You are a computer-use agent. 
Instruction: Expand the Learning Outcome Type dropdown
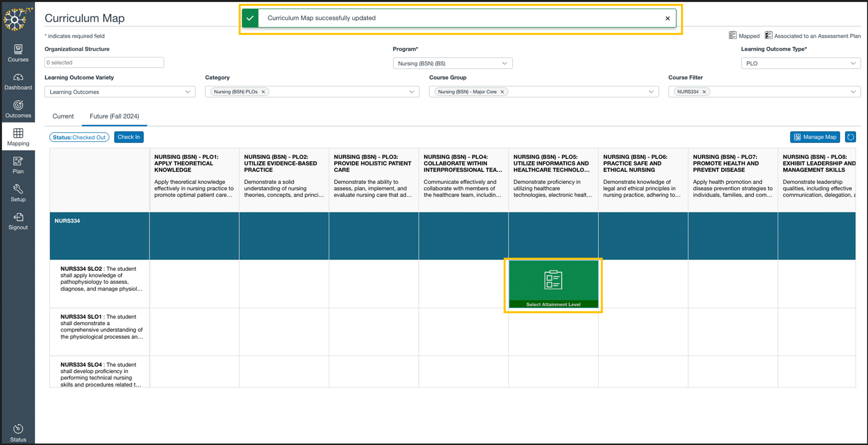click(x=800, y=63)
